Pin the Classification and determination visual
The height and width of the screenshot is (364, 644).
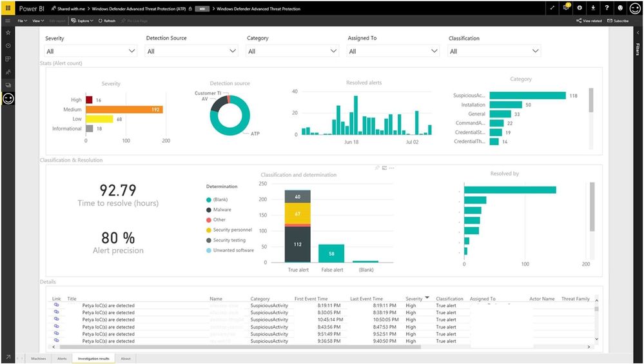(377, 168)
